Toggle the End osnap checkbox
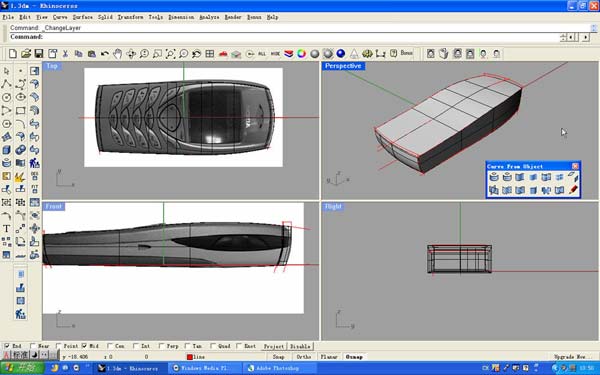 [x=7, y=346]
